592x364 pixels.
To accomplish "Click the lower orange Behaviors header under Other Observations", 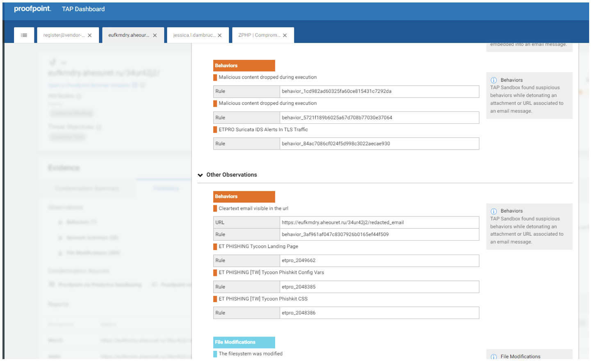I will (244, 197).
